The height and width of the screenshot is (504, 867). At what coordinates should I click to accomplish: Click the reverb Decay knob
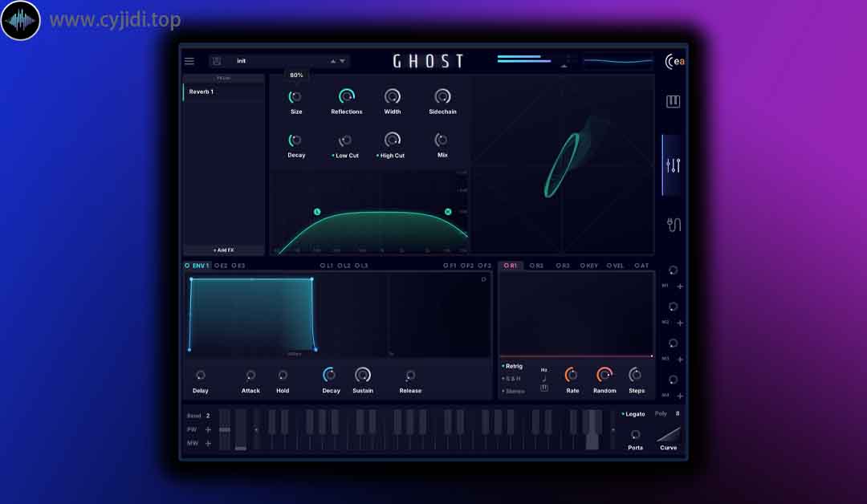click(x=295, y=140)
